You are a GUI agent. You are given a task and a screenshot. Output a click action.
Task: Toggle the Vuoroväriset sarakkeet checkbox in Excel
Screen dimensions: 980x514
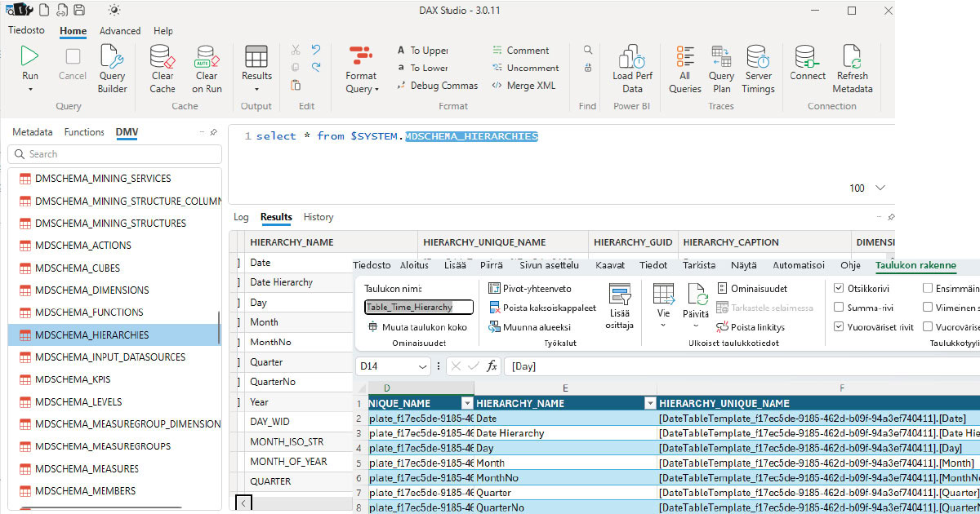point(928,326)
